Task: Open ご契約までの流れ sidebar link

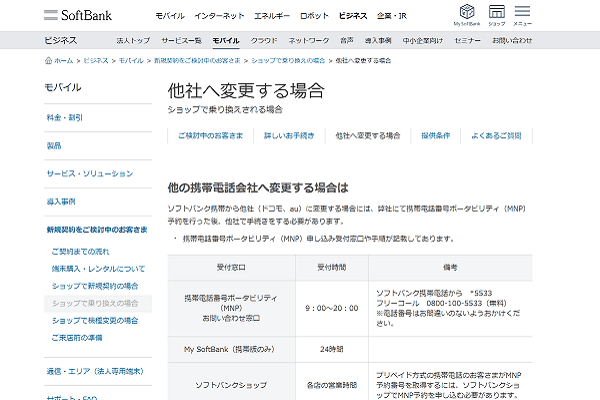Action: point(80,251)
